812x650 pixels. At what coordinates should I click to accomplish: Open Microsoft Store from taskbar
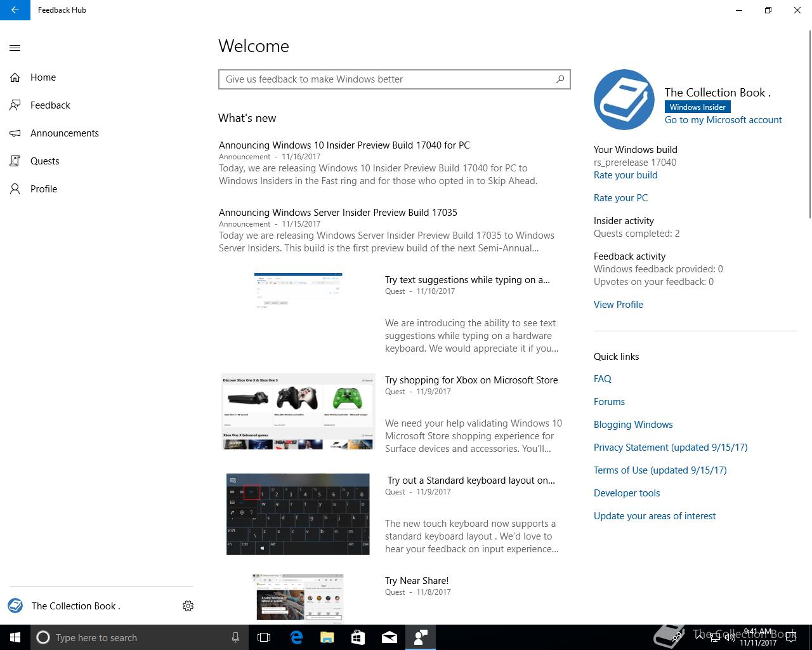(x=358, y=637)
